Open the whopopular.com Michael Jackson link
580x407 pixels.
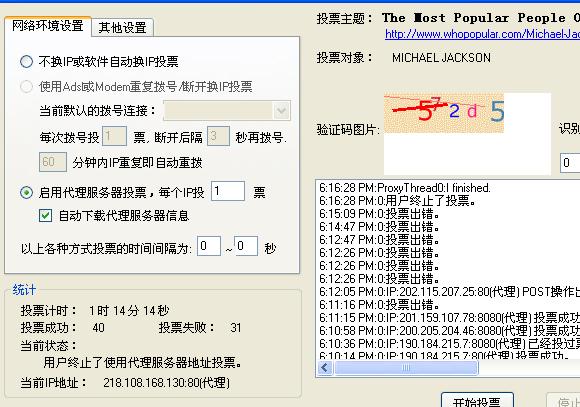coord(482,34)
